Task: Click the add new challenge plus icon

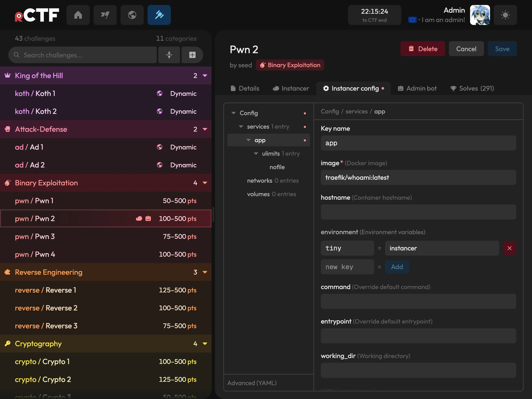Action: click(192, 55)
